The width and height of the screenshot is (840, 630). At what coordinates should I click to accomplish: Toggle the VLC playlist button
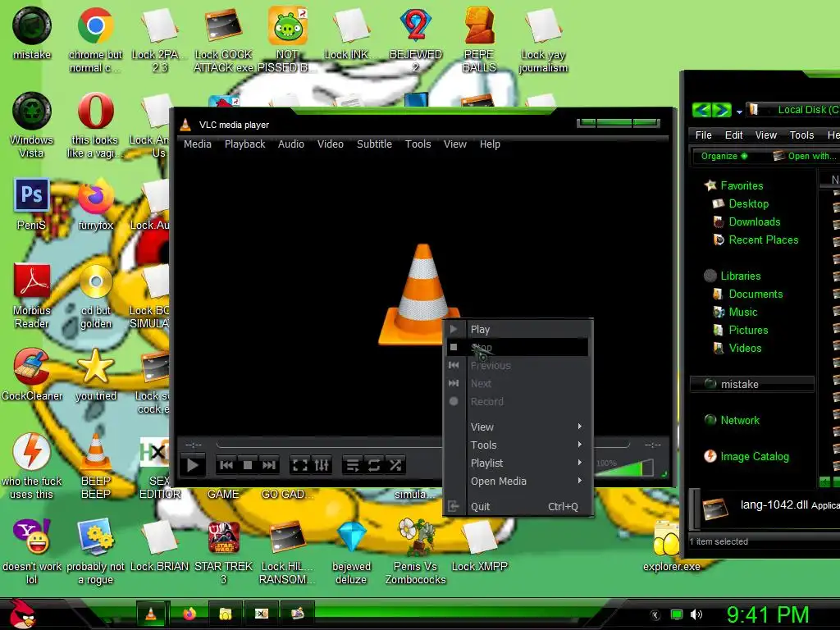(353, 465)
